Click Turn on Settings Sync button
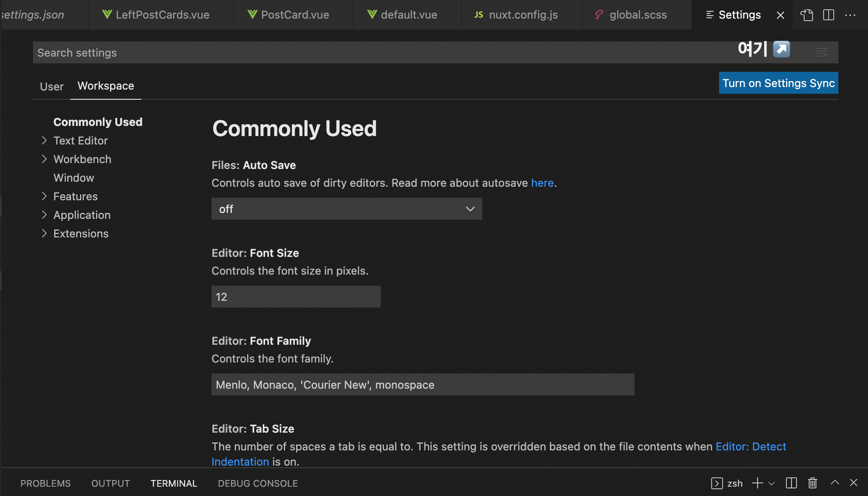 pyautogui.click(x=778, y=83)
